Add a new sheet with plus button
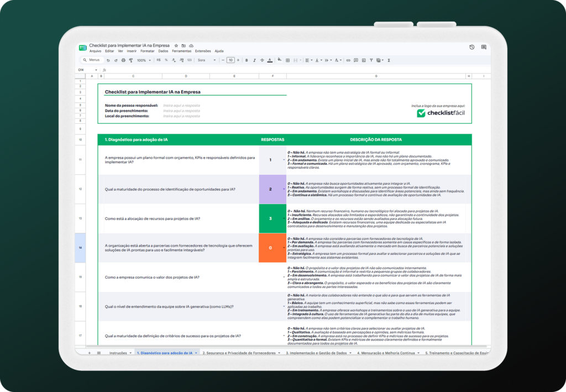The height and width of the screenshot is (392, 566). tap(89, 353)
